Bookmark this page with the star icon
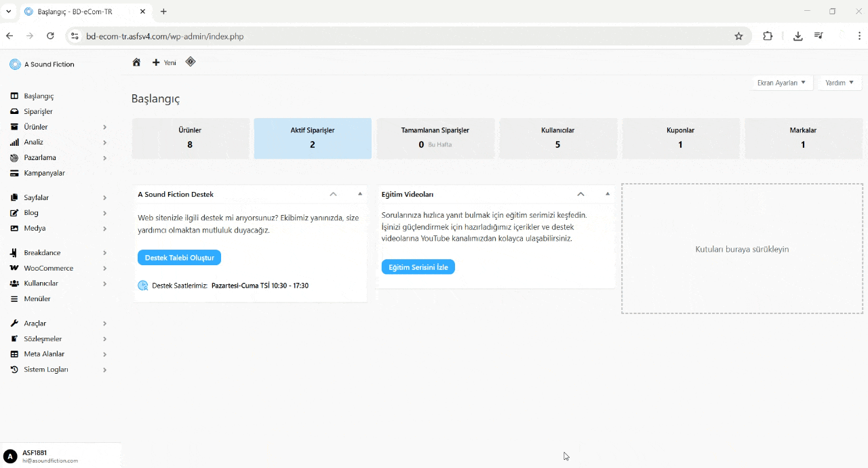Image resolution: width=868 pixels, height=468 pixels. coord(738,37)
